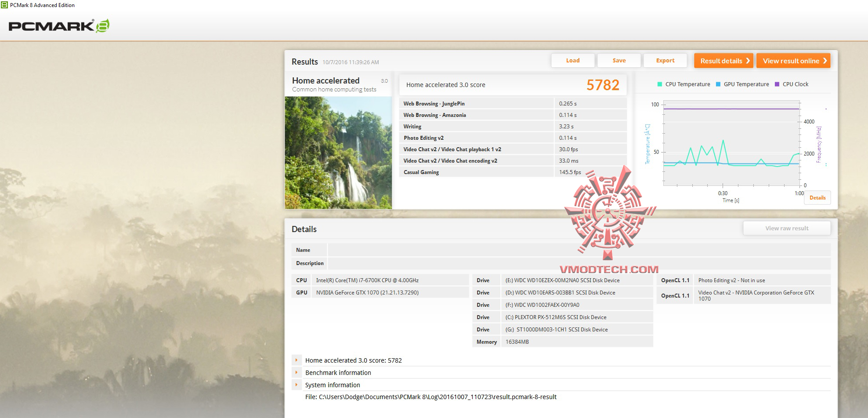Viewport: 868px width, 418px height.
Task: Click View result online button
Action: [794, 61]
